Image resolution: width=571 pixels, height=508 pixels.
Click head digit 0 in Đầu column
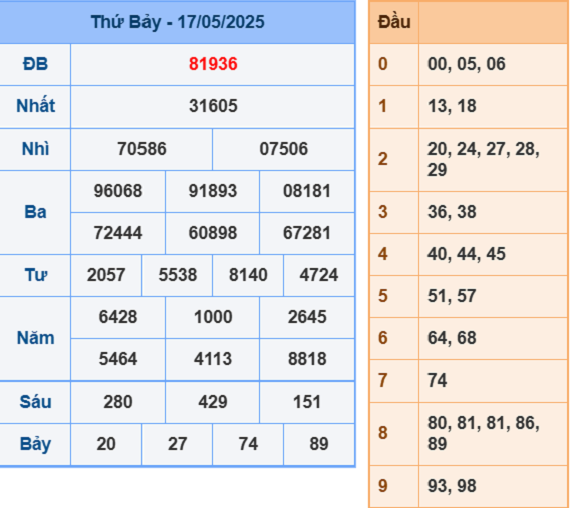[382, 64]
